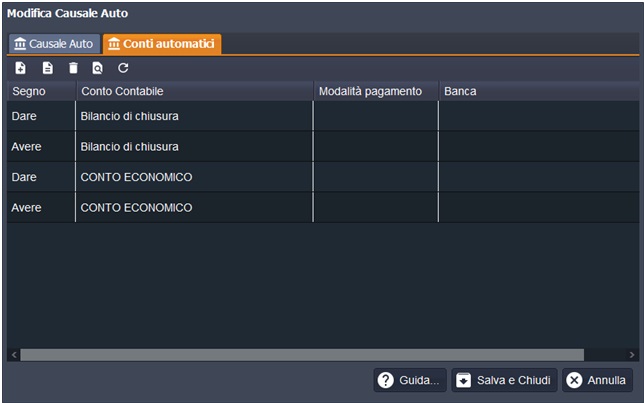Viewport: 644px width, 403px height.
Task: Click the scrollbar left arrow
Action: 14,354
